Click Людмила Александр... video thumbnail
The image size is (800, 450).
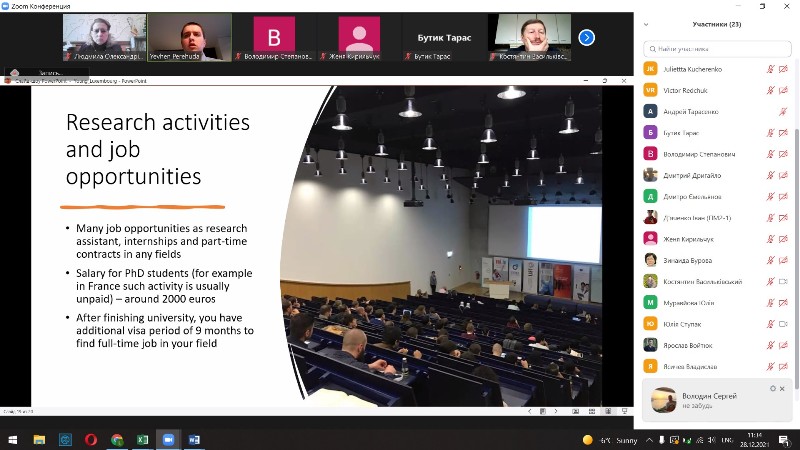[x=104, y=38]
